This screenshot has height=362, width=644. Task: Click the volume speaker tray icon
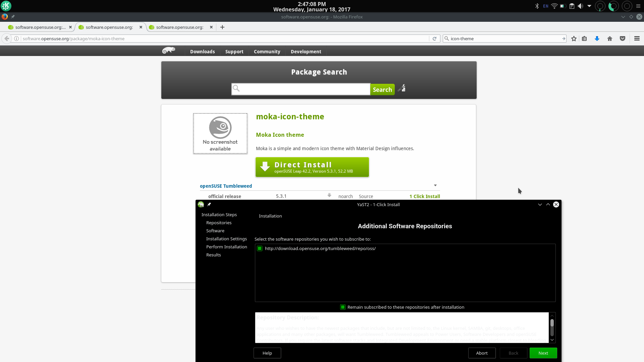[x=581, y=6]
